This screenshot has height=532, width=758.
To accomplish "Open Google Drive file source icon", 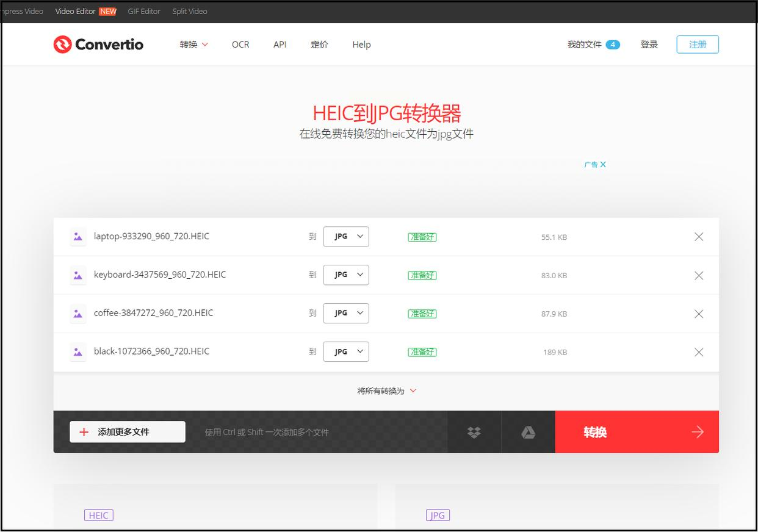I will pos(528,432).
